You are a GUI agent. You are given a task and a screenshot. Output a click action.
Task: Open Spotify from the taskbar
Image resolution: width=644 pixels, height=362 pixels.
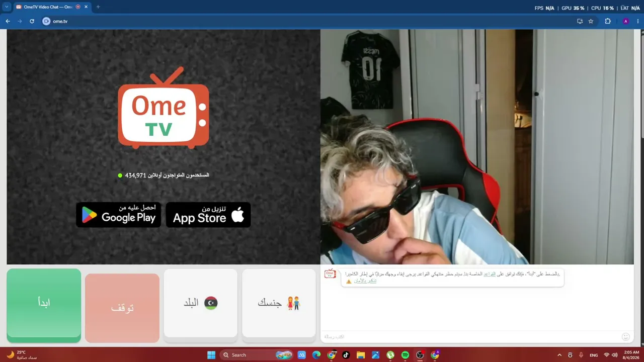(405, 355)
